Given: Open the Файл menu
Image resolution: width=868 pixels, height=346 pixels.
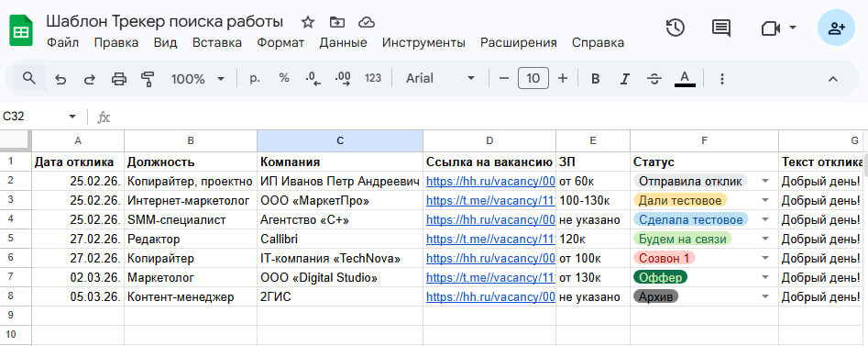Looking at the screenshot, I should 62,43.
